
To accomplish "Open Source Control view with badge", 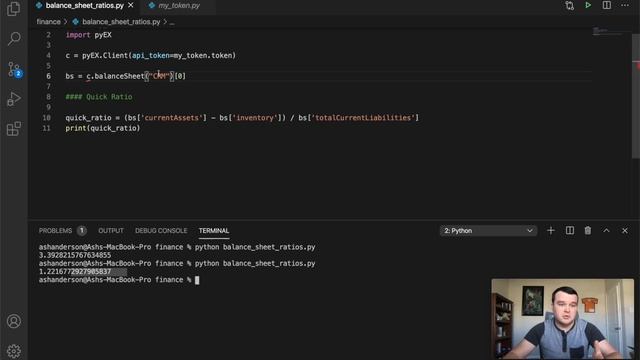I will coord(14,69).
